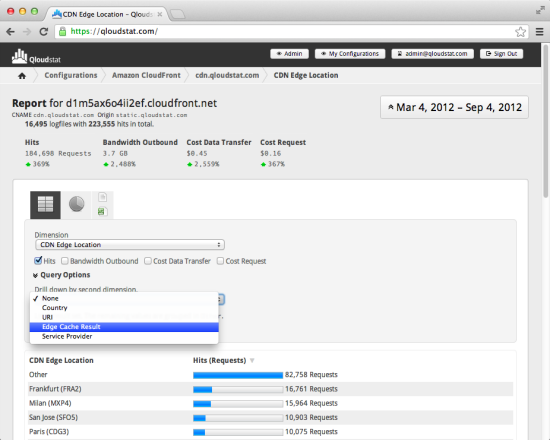
Task: Select Edge Cache Result option
Action: click(x=124, y=327)
